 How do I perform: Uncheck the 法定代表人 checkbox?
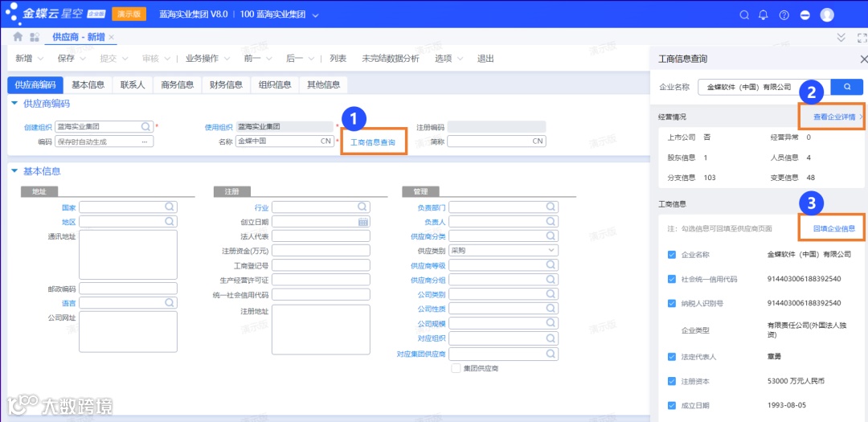coord(671,356)
